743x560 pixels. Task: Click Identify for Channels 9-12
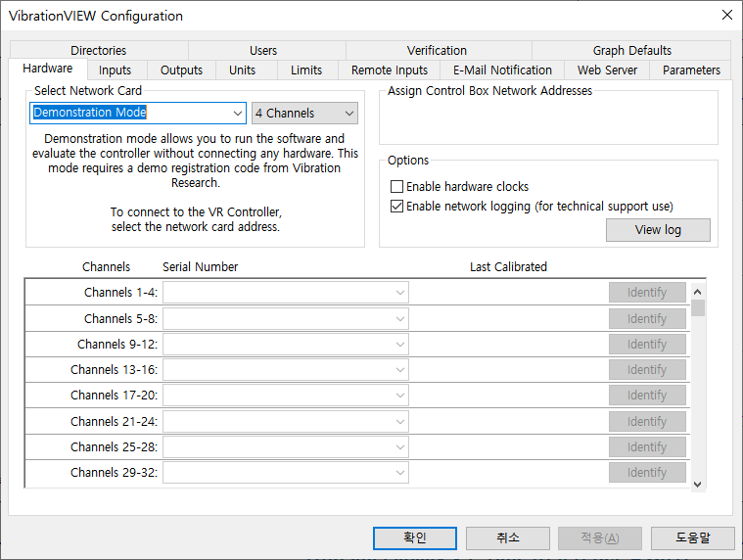[647, 345]
